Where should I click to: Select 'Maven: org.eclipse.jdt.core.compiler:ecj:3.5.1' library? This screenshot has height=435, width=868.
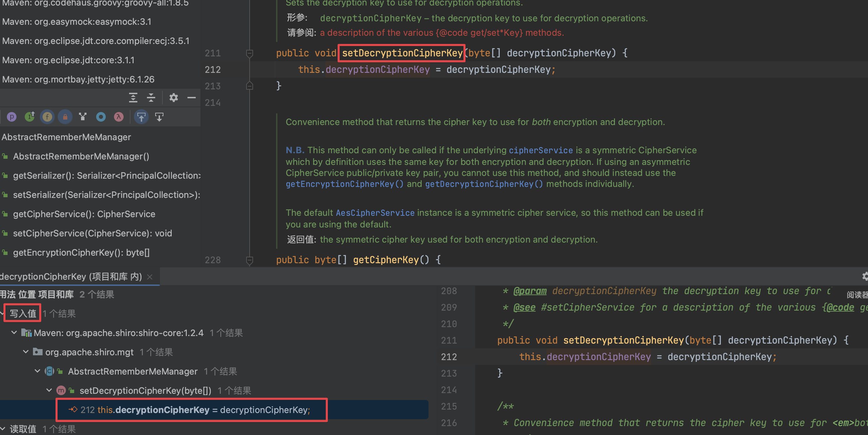(x=96, y=41)
